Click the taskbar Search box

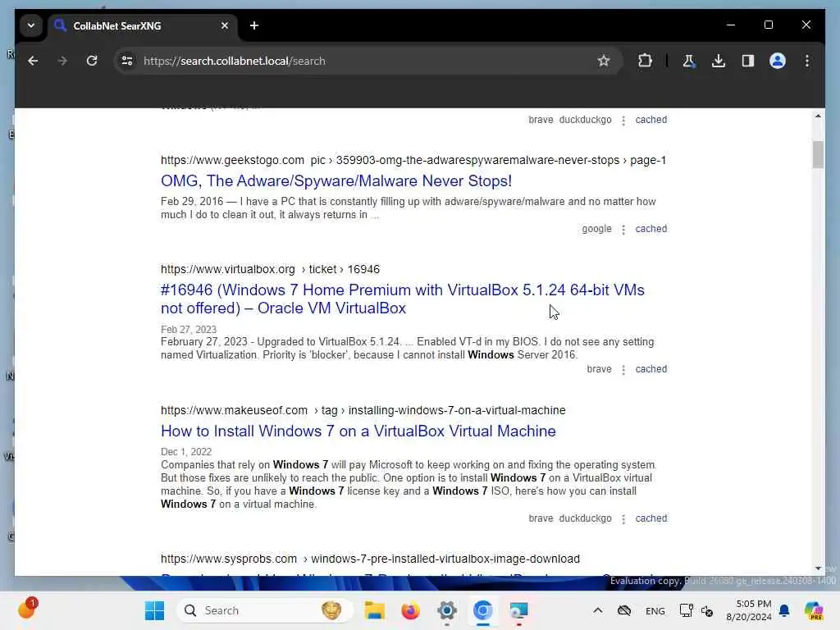tap(265, 610)
